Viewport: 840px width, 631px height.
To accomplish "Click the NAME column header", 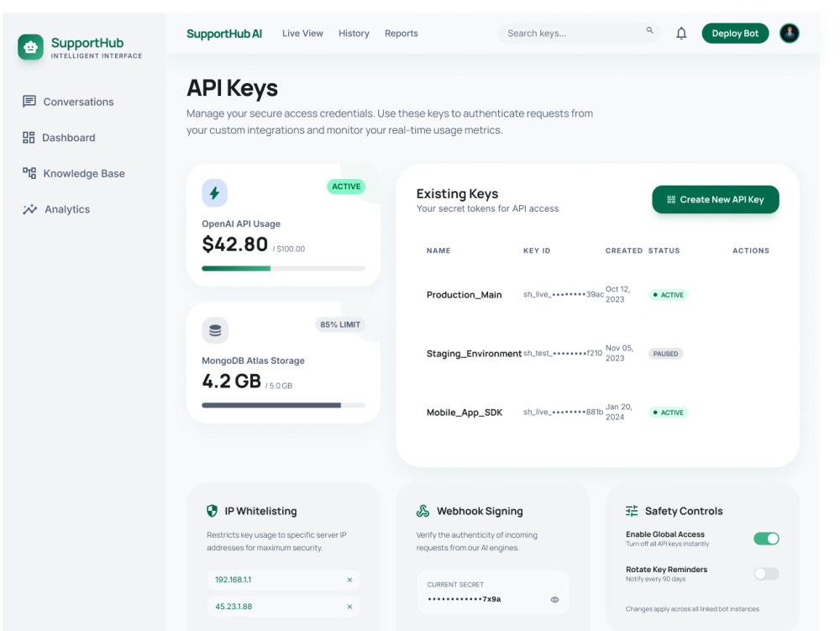I will coord(438,250).
